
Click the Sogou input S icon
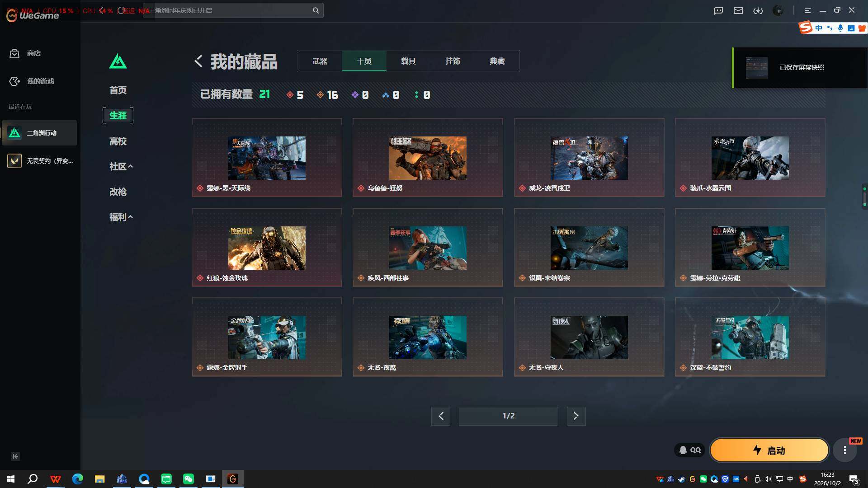click(805, 28)
